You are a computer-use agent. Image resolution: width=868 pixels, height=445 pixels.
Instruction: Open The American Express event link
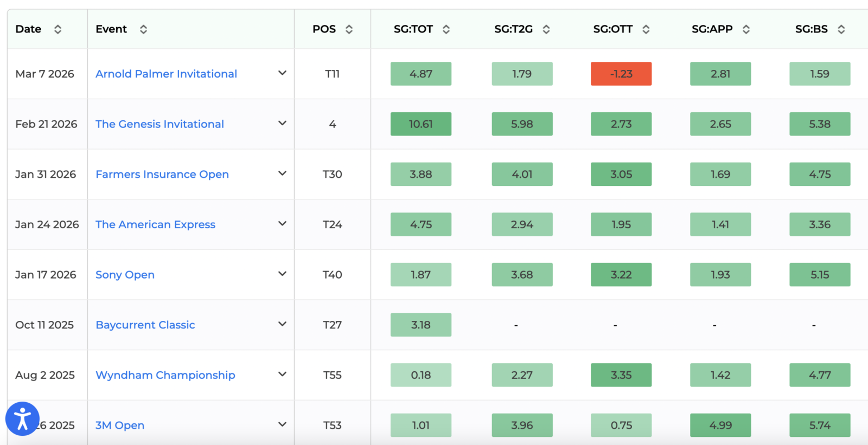coord(155,224)
